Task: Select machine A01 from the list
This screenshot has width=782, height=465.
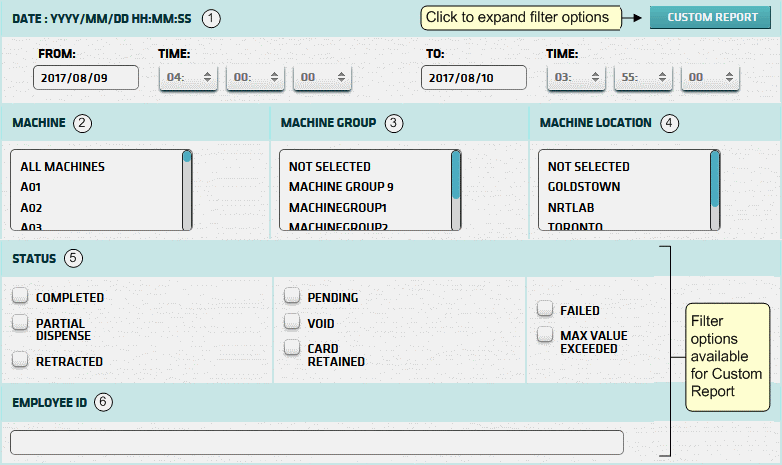Action: click(30, 187)
